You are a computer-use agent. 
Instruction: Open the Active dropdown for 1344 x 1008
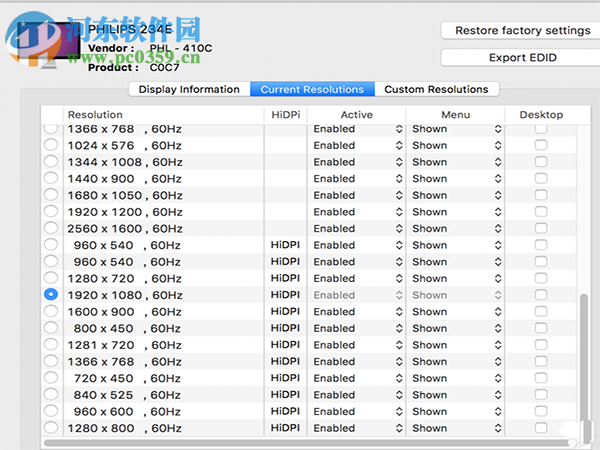coord(357,162)
